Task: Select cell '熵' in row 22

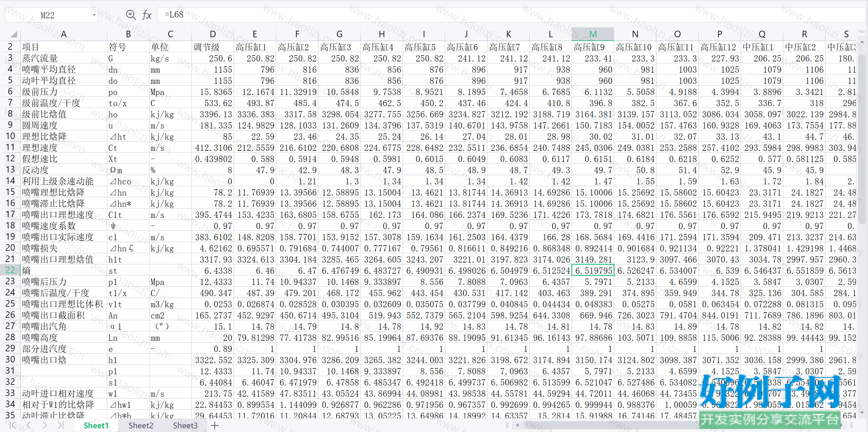Action: pos(63,270)
